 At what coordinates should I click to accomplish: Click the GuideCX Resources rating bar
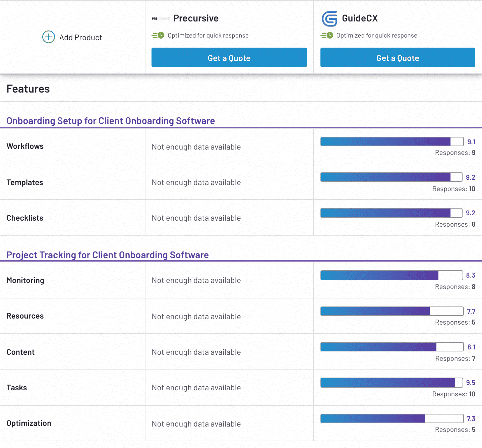tap(392, 311)
